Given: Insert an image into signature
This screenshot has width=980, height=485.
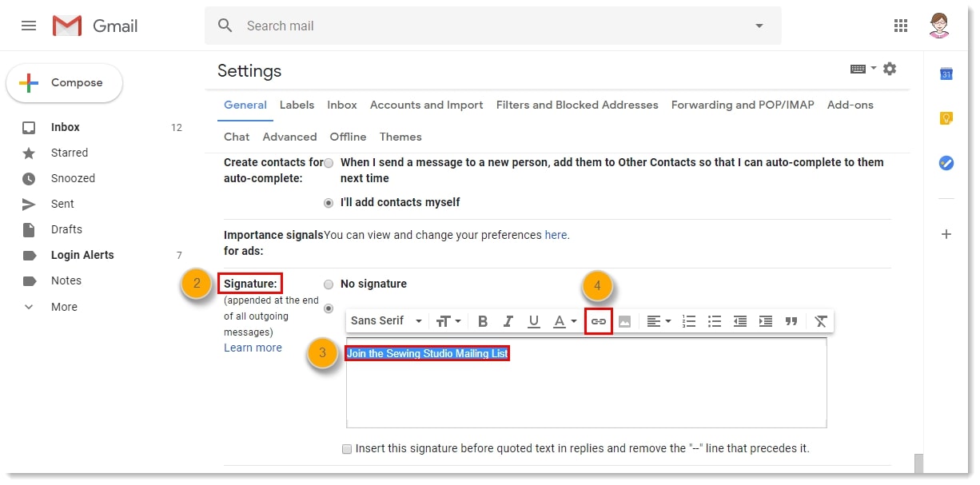Looking at the screenshot, I should pos(624,321).
